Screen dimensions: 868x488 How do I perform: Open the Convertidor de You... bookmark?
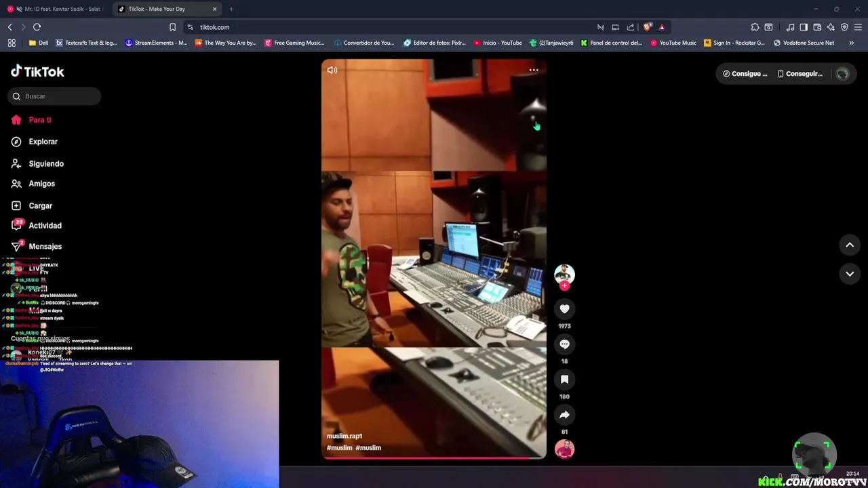[364, 43]
